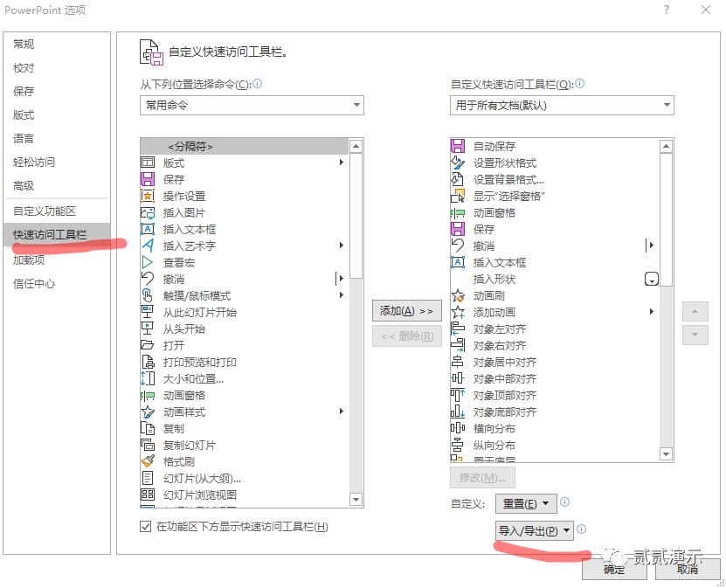Select the 对象左对齐 align left icon

tap(458, 329)
